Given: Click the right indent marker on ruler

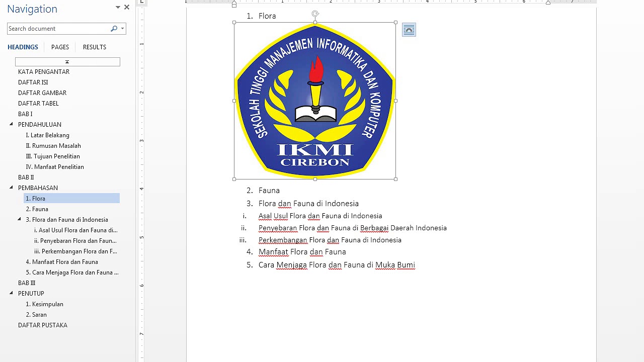Looking at the screenshot, I should [548, 3].
